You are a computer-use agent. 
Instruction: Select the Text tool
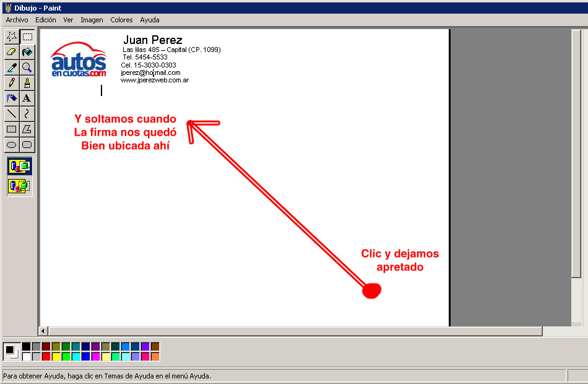27,98
